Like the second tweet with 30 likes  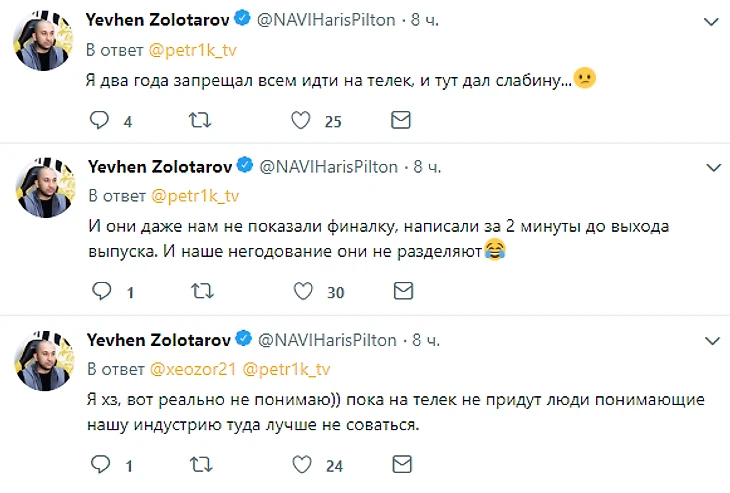(x=302, y=291)
